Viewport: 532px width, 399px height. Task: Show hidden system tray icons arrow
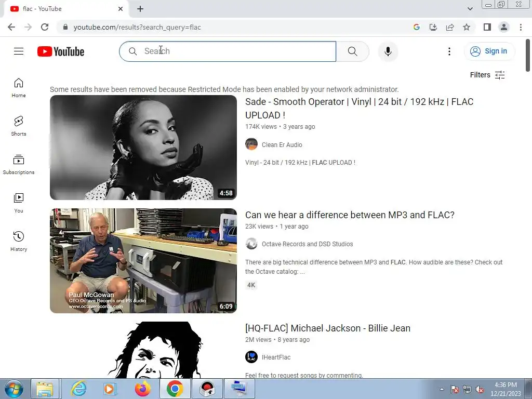click(x=442, y=389)
